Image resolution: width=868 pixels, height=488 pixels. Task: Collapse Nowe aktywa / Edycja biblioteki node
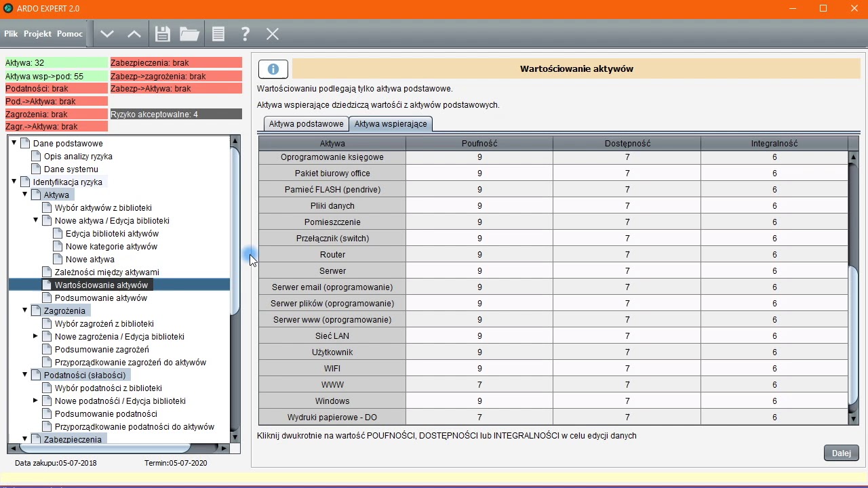pyautogui.click(x=36, y=220)
